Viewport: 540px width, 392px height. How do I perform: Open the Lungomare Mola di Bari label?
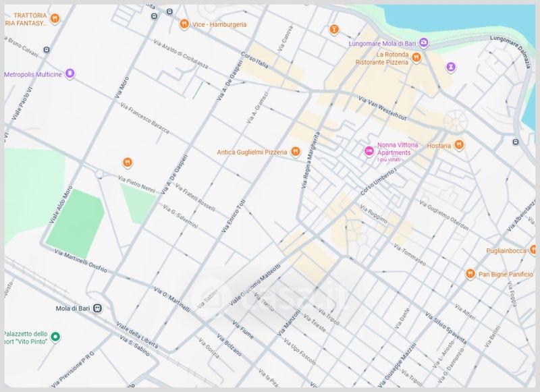coord(382,43)
